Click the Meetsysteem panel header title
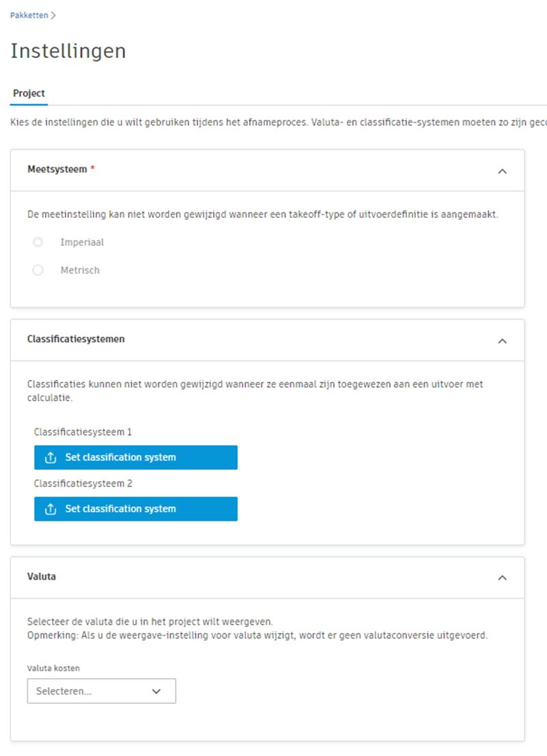Viewport: 547px width, 756px height. 57,169
